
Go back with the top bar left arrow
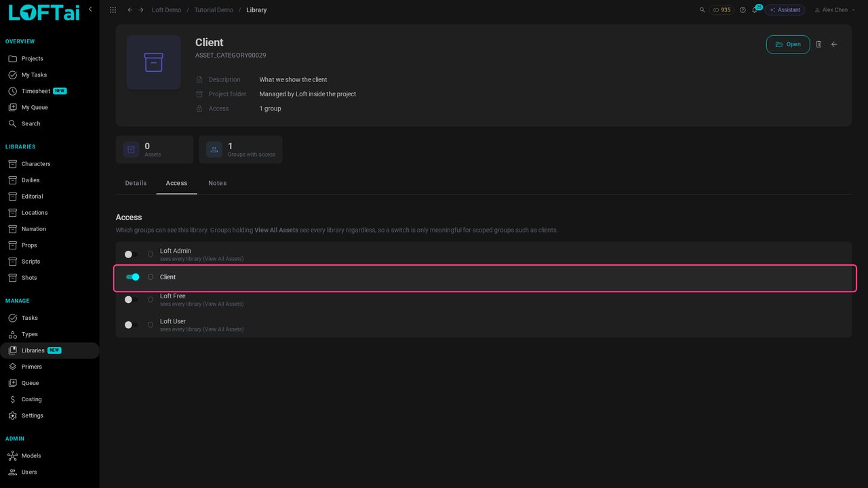click(x=130, y=10)
